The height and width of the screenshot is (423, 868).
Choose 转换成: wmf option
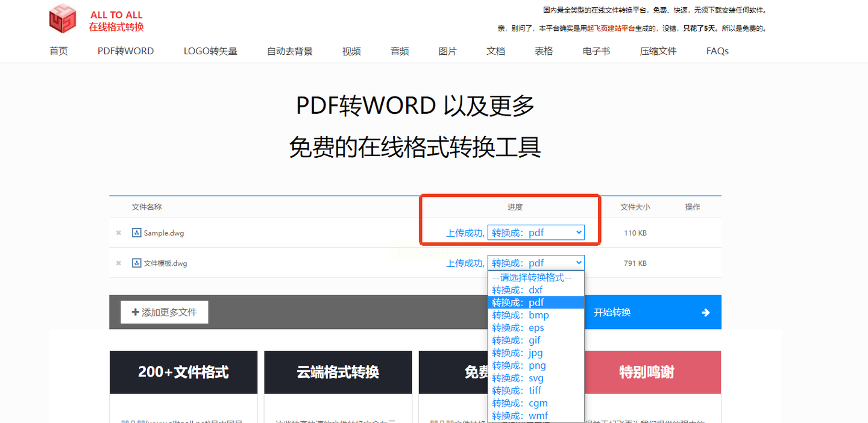tap(536, 416)
